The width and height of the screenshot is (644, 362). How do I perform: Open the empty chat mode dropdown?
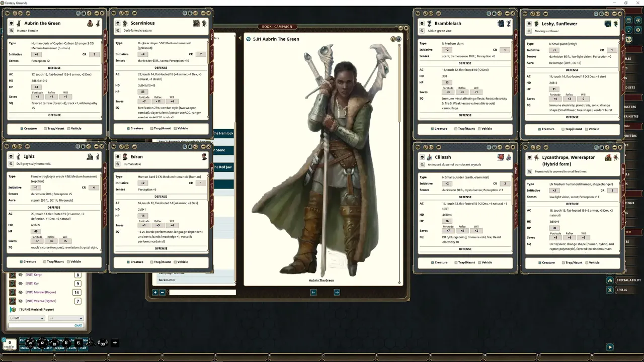(66, 318)
